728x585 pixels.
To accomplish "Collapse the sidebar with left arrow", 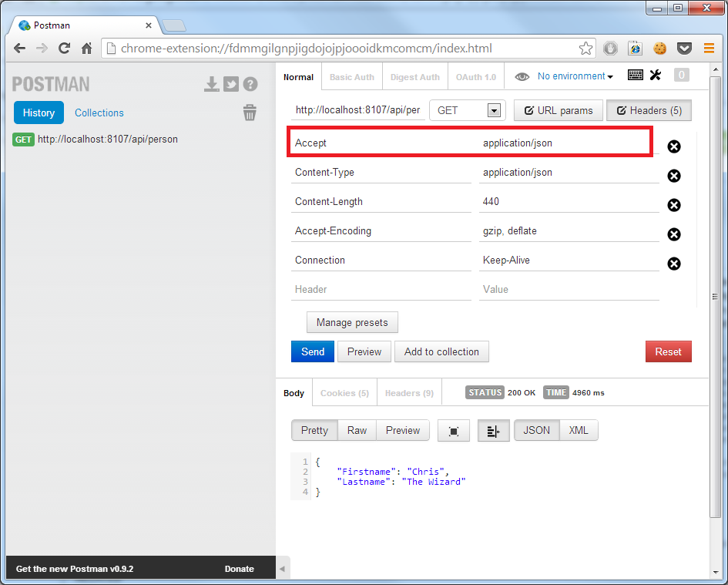I will point(282,568).
